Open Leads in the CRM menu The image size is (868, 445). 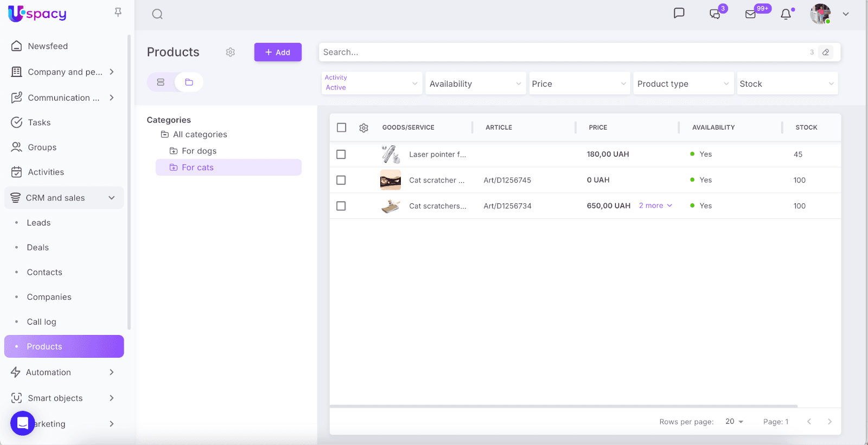[x=39, y=223]
